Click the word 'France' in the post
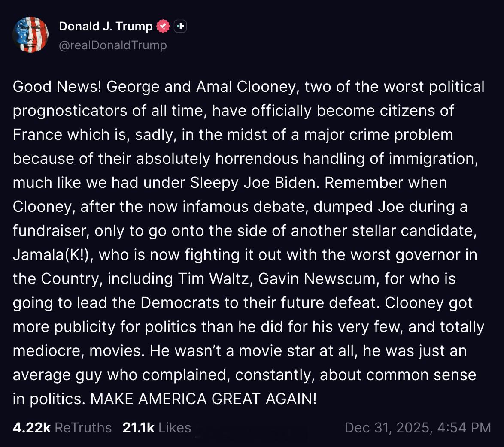 point(38,135)
